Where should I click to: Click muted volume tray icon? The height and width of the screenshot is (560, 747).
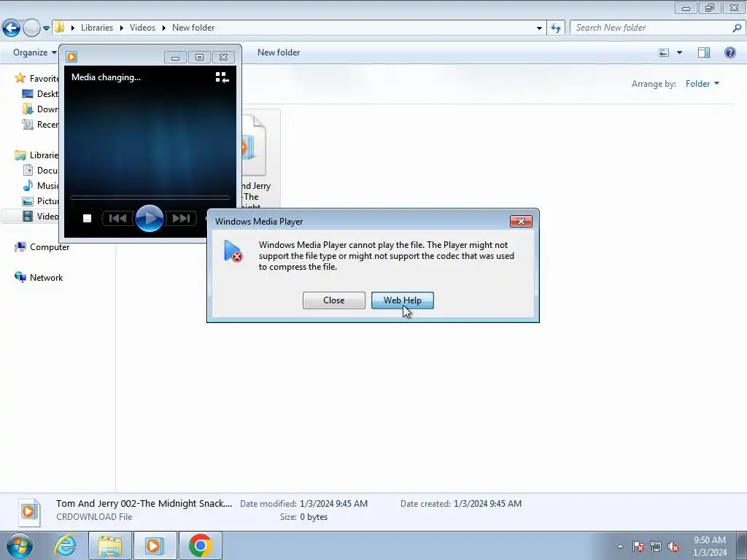(x=673, y=546)
